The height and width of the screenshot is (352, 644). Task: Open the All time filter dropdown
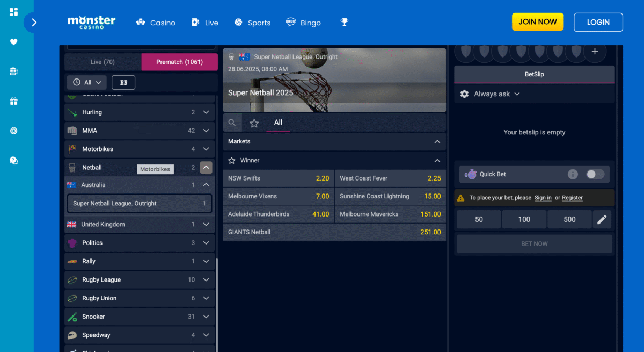pos(87,82)
